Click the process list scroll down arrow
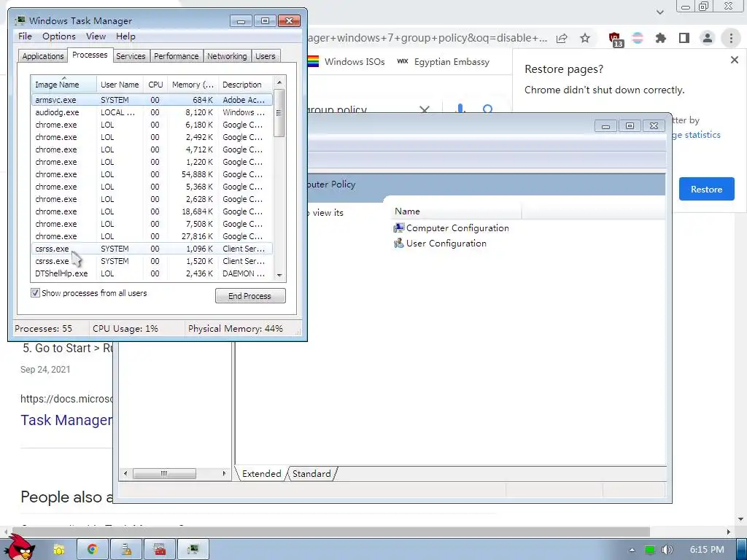 click(x=279, y=275)
